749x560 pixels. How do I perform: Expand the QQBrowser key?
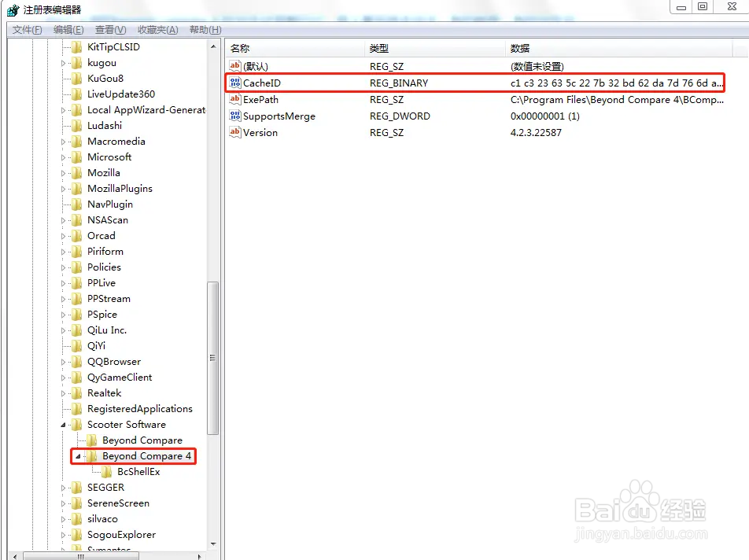63,363
